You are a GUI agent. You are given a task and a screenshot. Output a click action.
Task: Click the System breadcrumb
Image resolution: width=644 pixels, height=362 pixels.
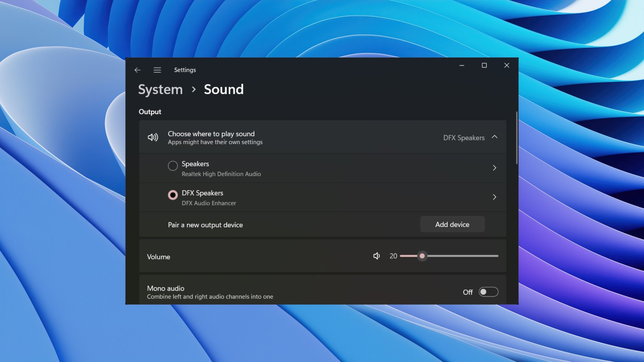click(x=160, y=90)
